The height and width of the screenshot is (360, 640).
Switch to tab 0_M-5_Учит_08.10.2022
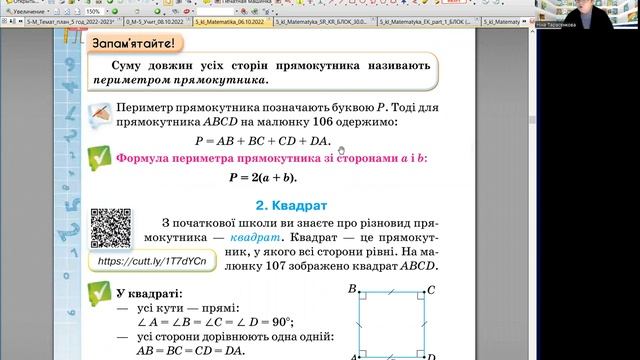(158, 22)
